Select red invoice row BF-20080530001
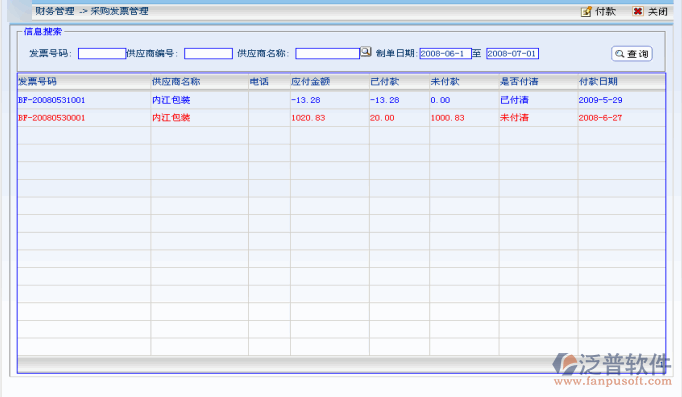The height and width of the screenshot is (397, 682). 341,118
